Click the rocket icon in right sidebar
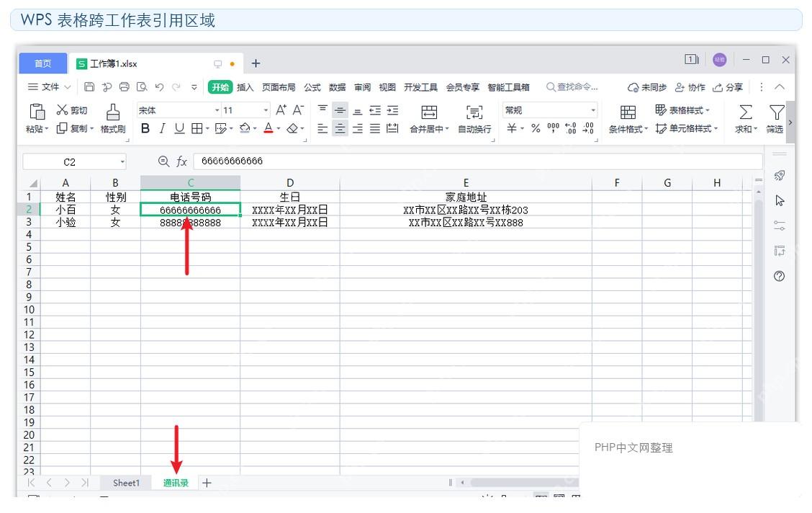 pos(780,176)
